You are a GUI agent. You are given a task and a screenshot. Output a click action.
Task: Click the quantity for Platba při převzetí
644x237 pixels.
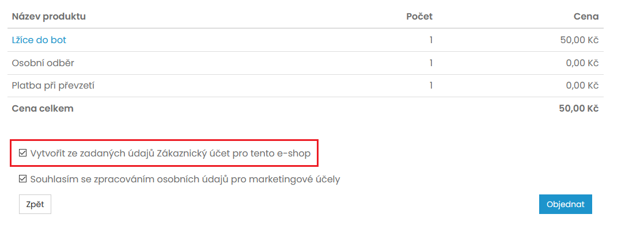pyautogui.click(x=430, y=86)
